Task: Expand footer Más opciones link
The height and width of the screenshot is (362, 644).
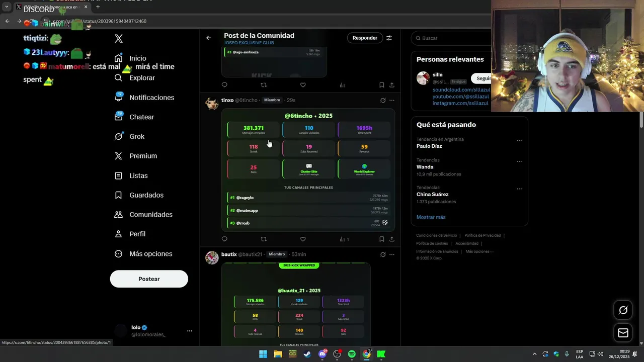Action: [x=479, y=251]
